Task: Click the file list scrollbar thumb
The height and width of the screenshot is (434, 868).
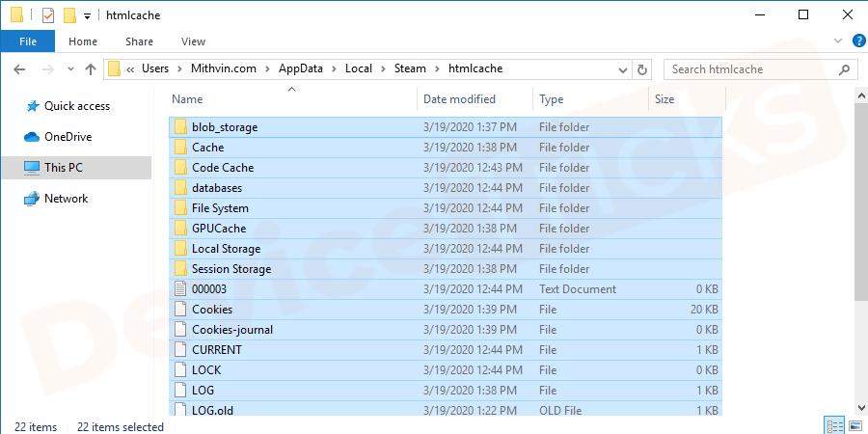Action: point(861,203)
